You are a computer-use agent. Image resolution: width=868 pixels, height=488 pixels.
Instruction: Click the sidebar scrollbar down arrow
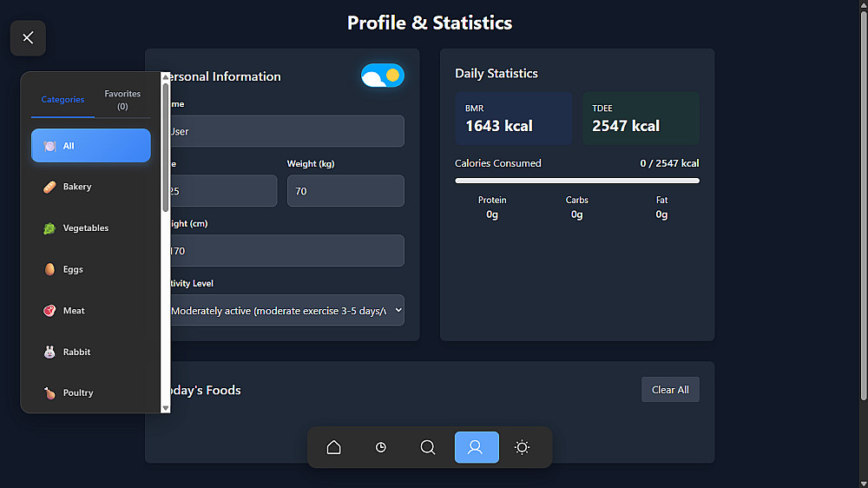166,408
